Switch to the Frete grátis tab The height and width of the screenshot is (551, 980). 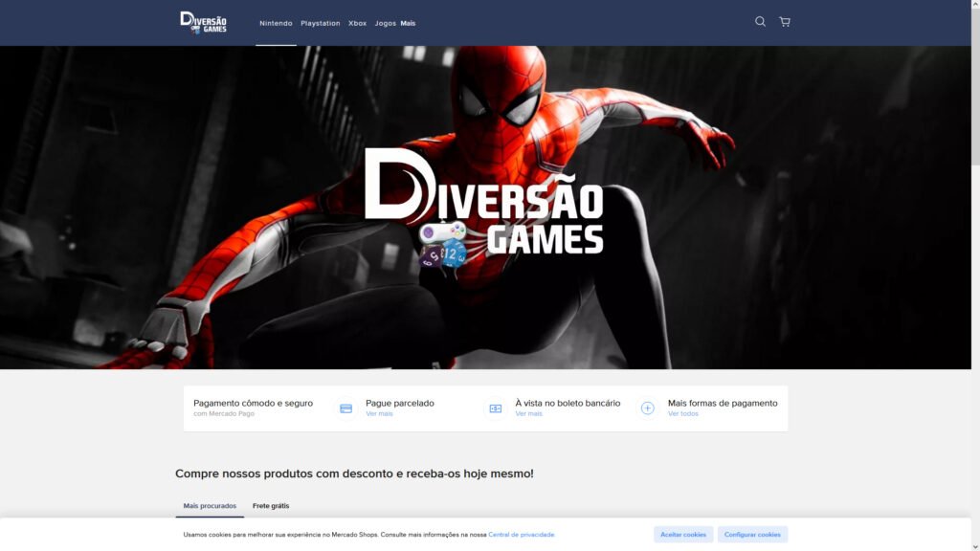click(x=271, y=506)
